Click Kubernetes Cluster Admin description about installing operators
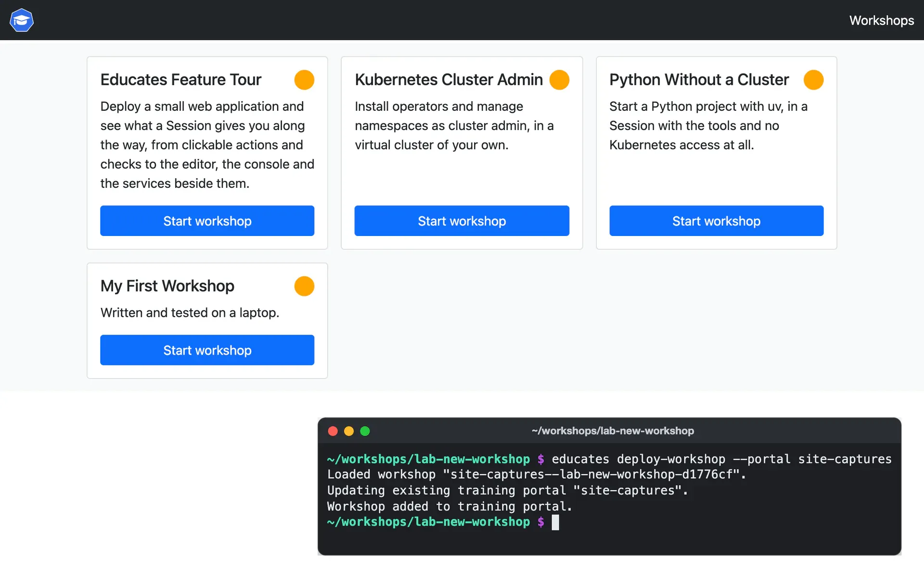The image size is (924, 578). pyautogui.click(x=454, y=125)
